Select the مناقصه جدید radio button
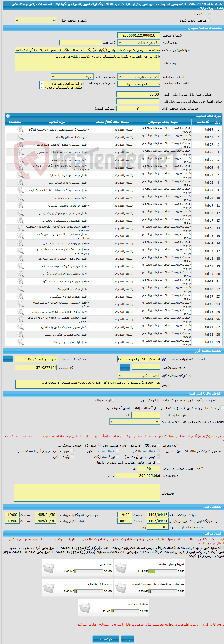 click(209, 14)
